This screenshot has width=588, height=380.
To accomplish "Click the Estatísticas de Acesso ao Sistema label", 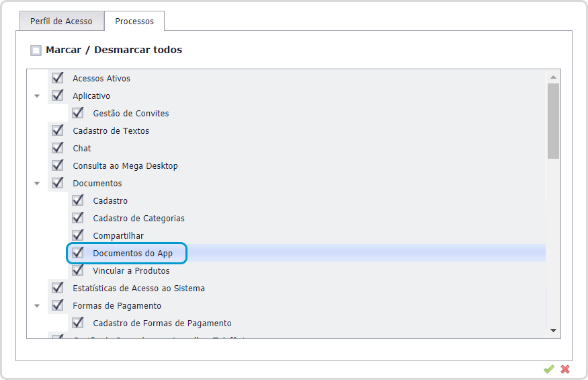I will pos(138,289).
